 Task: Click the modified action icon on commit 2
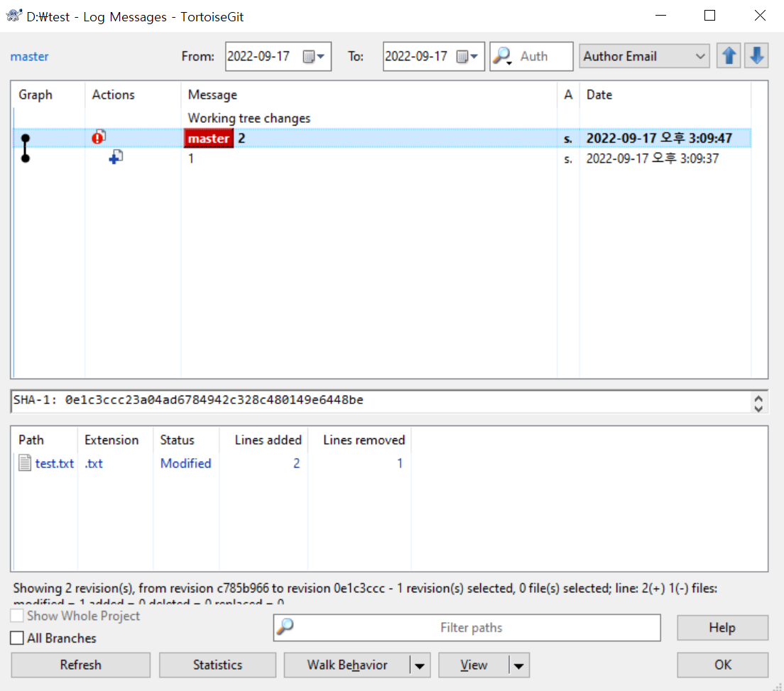click(99, 136)
